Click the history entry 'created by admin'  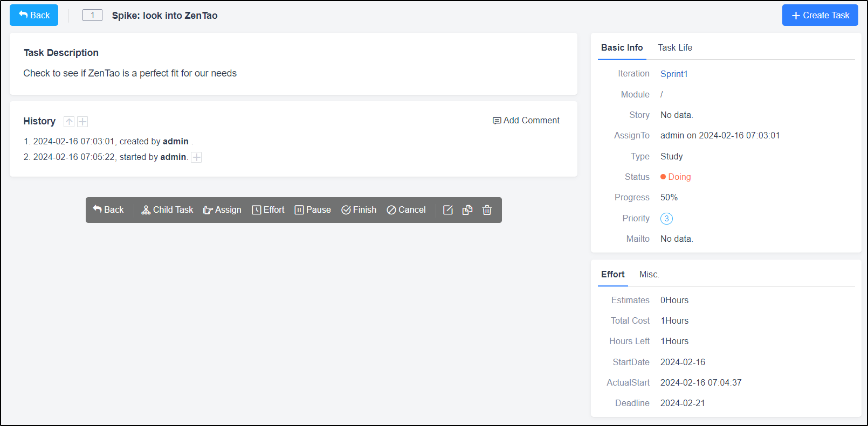108,141
